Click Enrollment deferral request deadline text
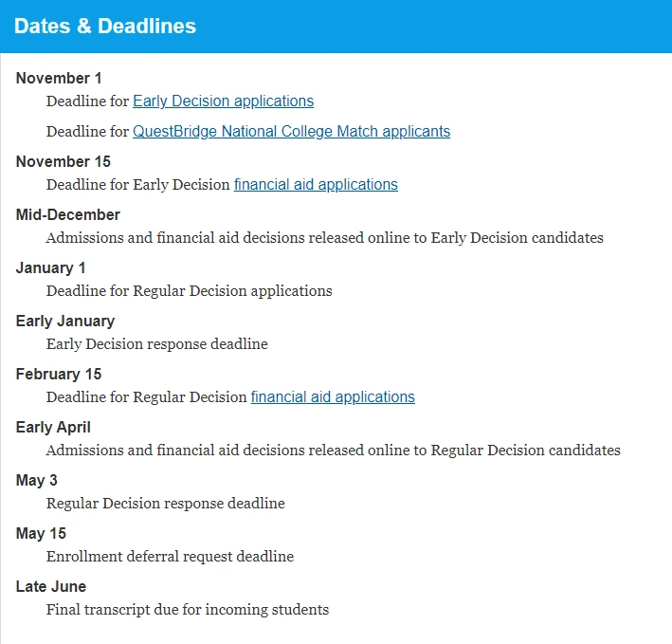The width and height of the screenshot is (672, 644). (x=171, y=556)
